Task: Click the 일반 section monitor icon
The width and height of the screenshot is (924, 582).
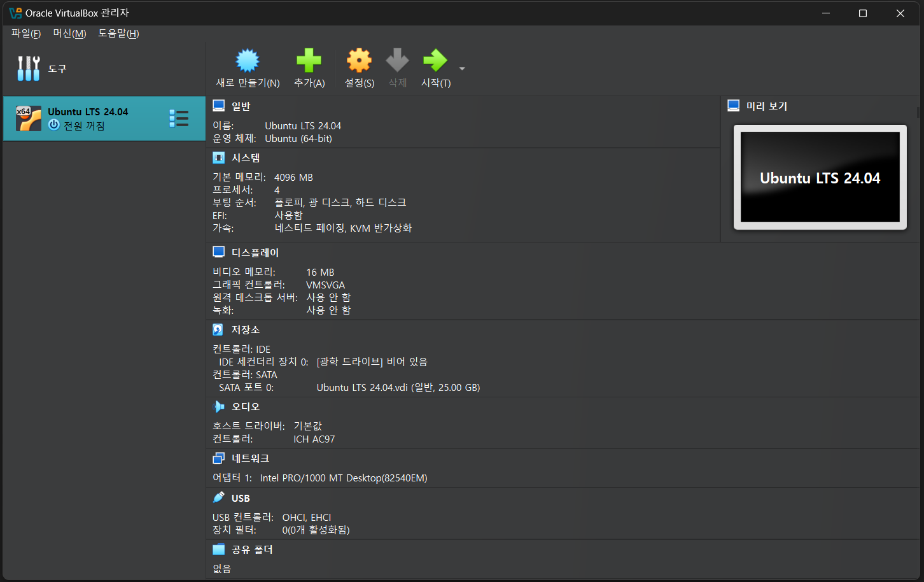Action: (219, 106)
